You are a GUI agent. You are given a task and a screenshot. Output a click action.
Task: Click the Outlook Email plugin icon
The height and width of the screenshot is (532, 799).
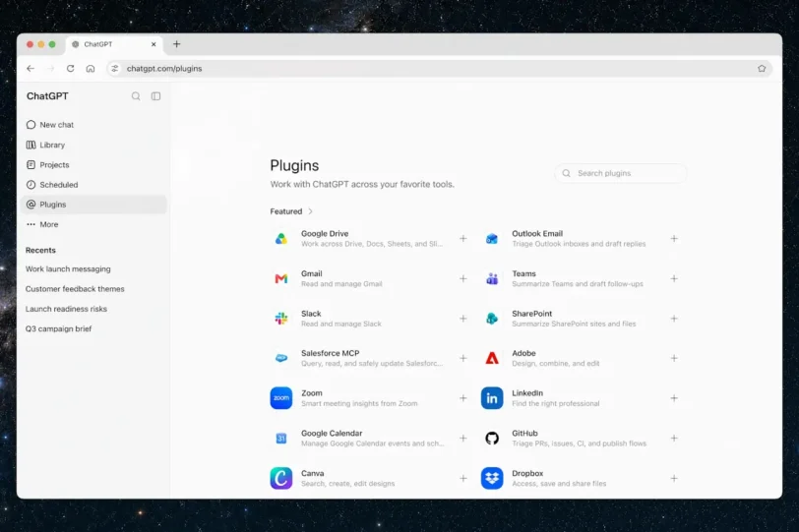[x=492, y=239]
